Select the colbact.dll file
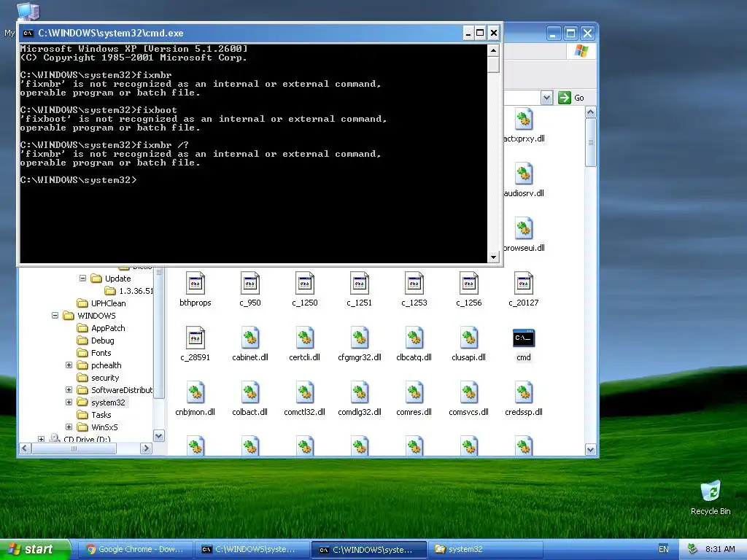Image resolution: width=747 pixels, height=560 pixels. (250, 398)
